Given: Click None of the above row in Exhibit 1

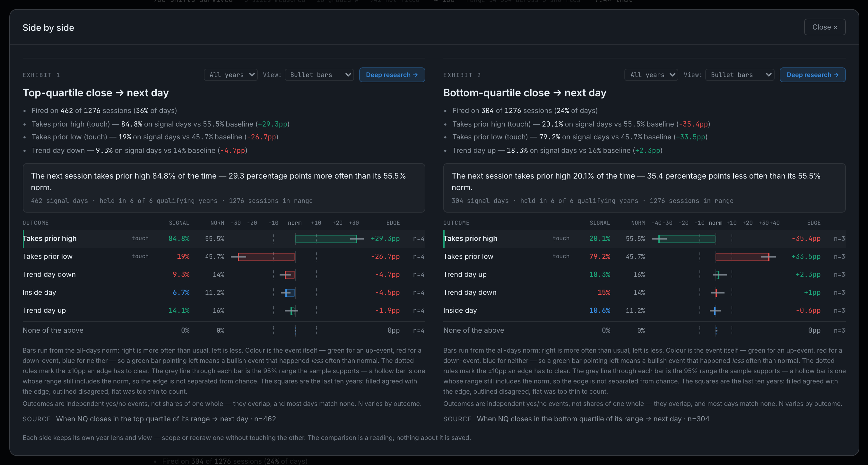Looking at the screenshot, I should point(224,330).
